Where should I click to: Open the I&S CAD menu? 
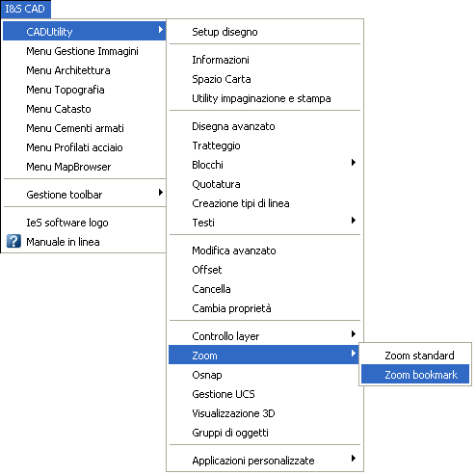[x=25, y=9]
